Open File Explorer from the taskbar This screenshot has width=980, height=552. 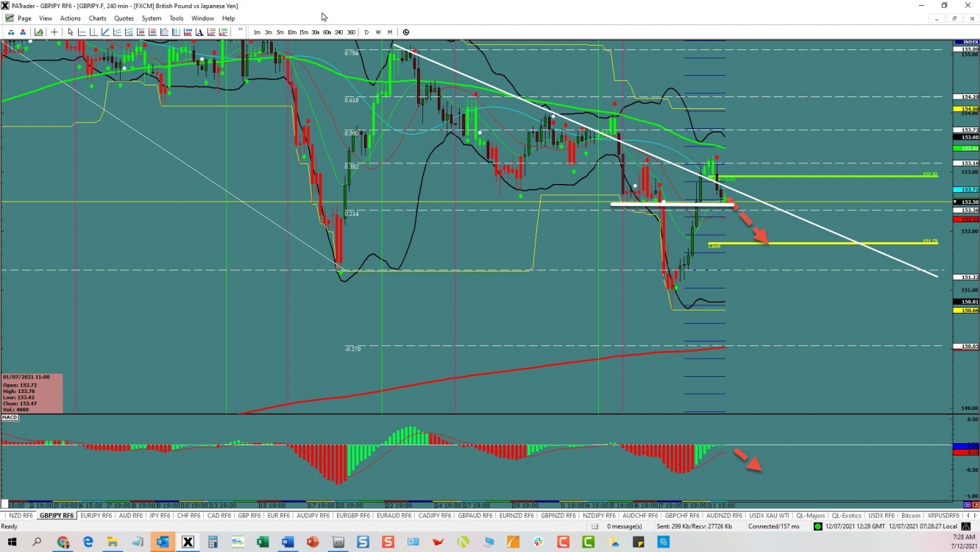click(x=113, y=542)
